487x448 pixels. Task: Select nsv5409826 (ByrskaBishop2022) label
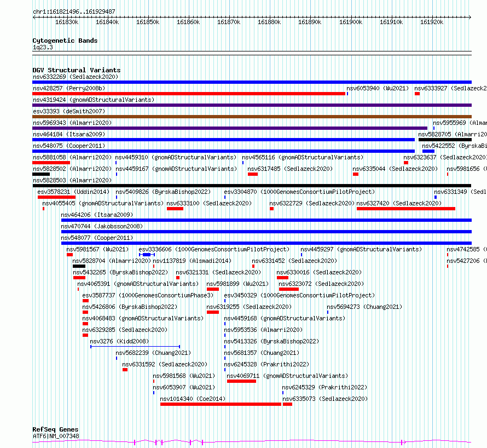click(163, 192)
